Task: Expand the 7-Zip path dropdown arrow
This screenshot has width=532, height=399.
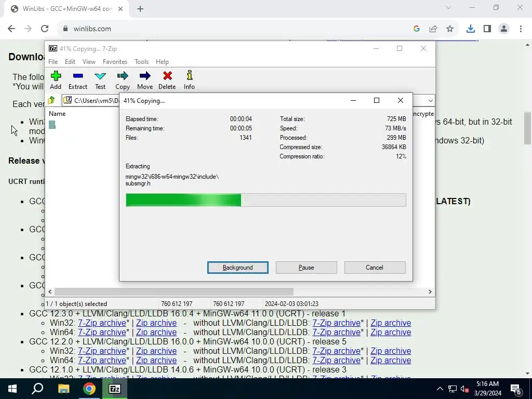Action: [430, 100]
